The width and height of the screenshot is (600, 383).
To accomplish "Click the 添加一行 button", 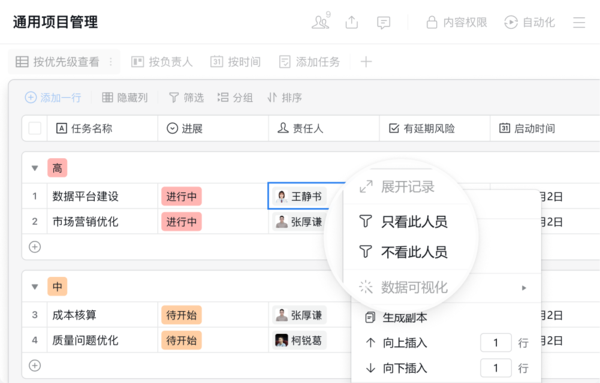I will (53, 98).
